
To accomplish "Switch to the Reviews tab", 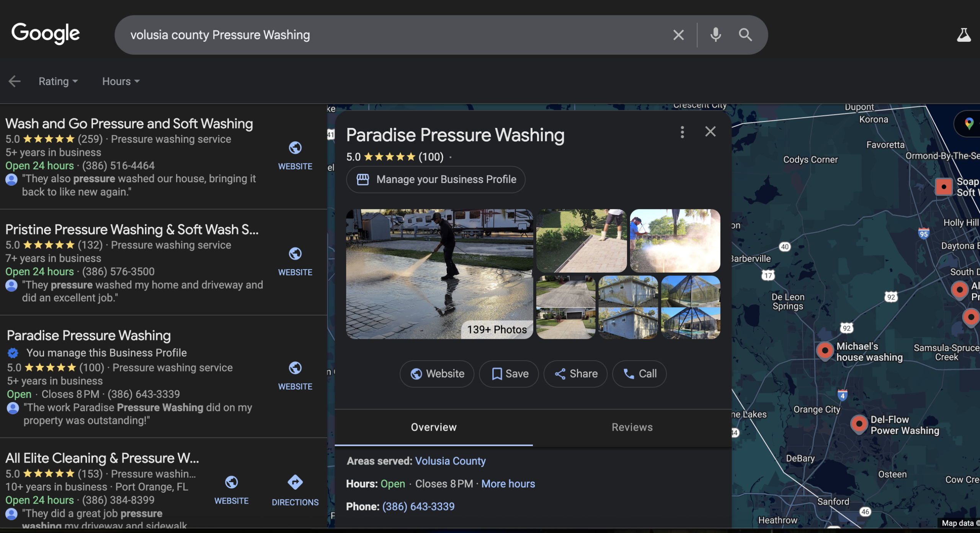I will point(632,427).
